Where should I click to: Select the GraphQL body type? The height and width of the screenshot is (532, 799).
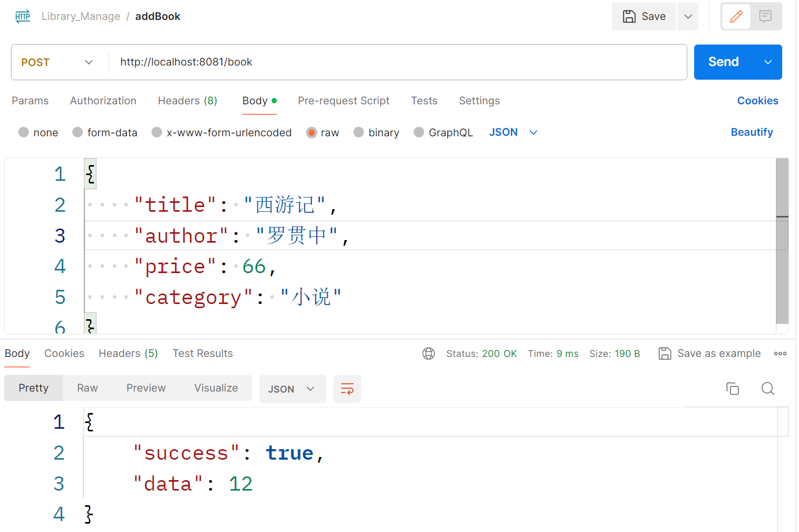point(444,133)
